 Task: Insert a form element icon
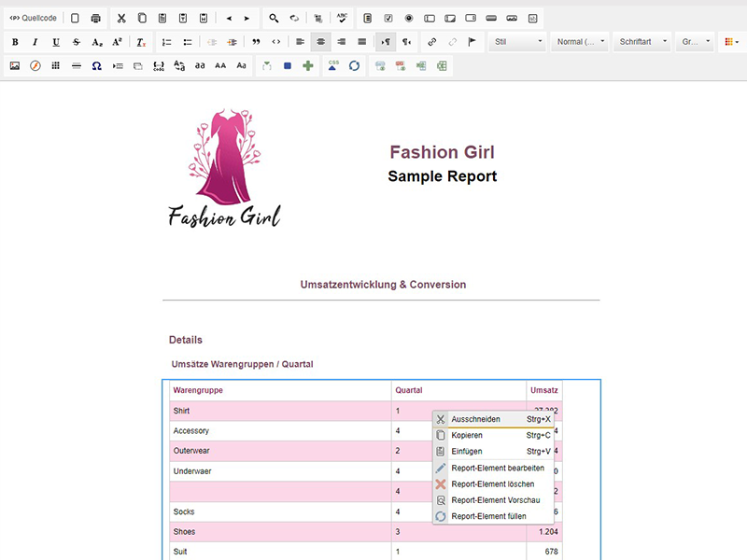click(x=367, y=18)
